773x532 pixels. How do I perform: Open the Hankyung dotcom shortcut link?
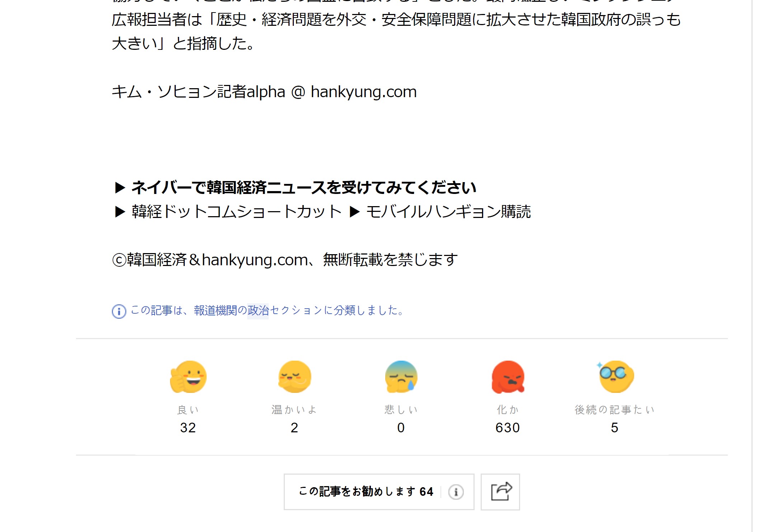237,212
